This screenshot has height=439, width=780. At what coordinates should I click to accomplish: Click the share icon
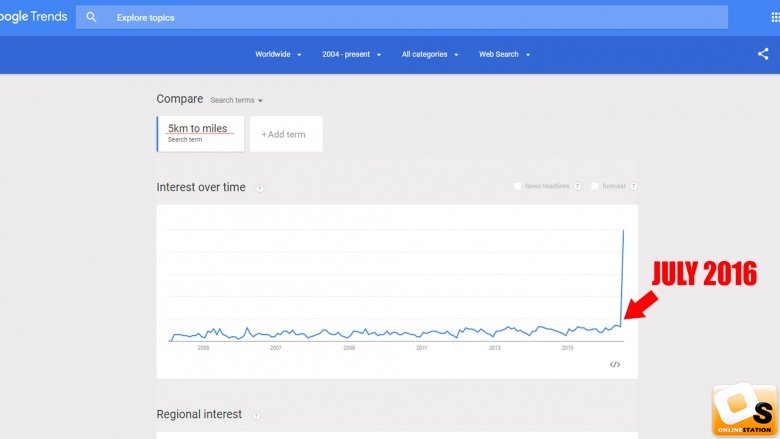[x=763, y=54]
